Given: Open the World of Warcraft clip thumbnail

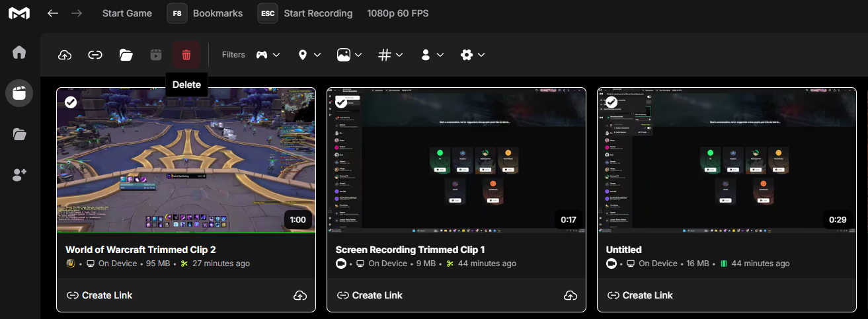Looking at the screenshot, I should pyautogui.click(x=186, y=160).
